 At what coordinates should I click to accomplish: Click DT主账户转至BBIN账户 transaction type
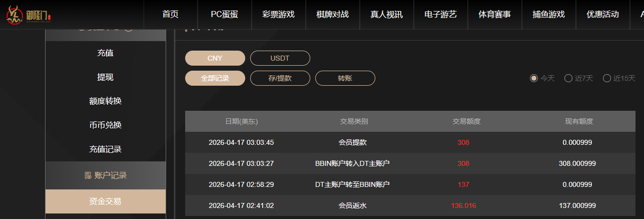coord(352,184)
